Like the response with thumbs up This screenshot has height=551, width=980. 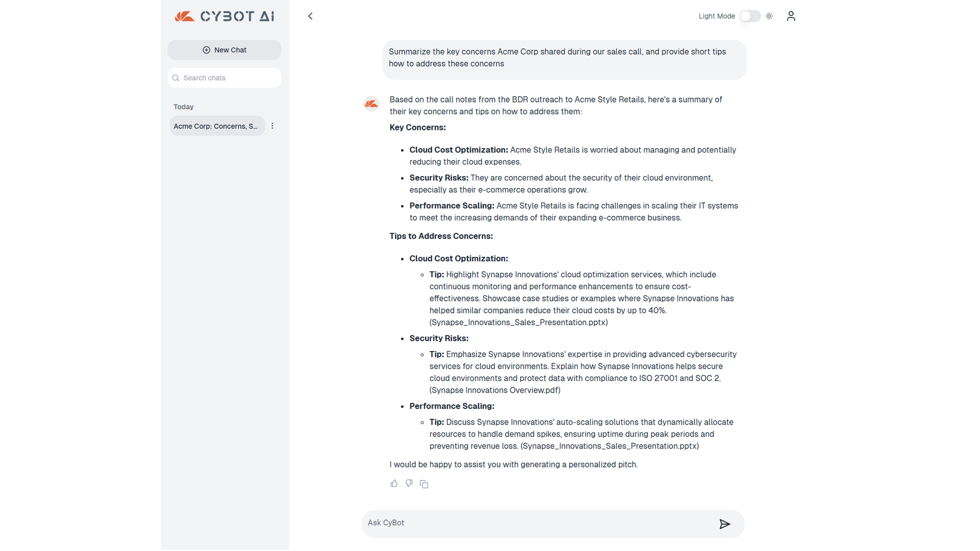pyautogui.click(x=394, y=483)
